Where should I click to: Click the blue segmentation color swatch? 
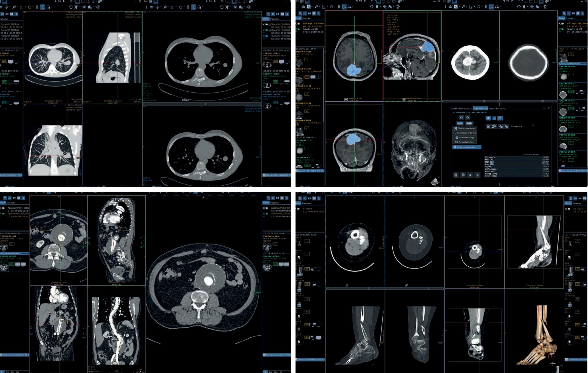click(494, 118)
